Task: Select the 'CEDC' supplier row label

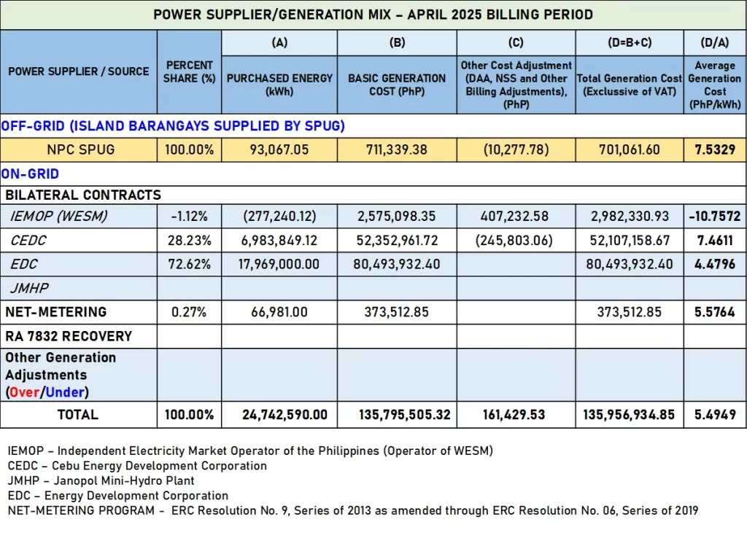Action: pyautogui.click(x=28, y=241)
